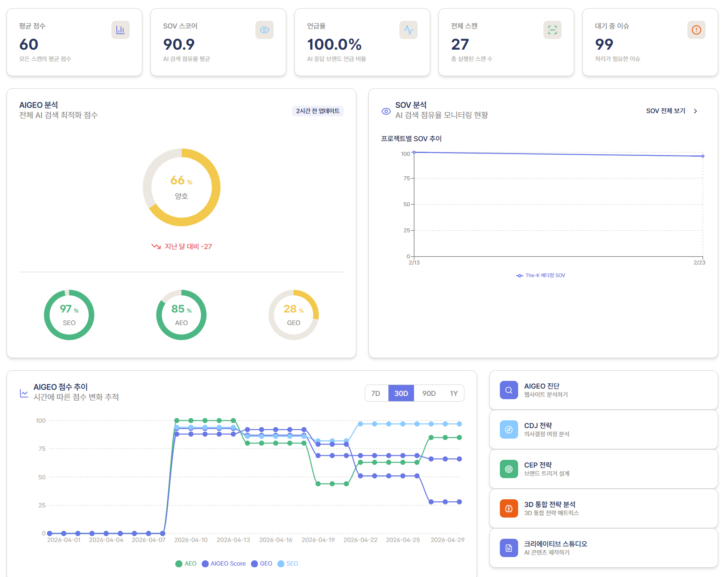The image size is (728, 577).
Task: Click the eye icon on SOV 스코어 card
Action: click(x=264, y=30)
